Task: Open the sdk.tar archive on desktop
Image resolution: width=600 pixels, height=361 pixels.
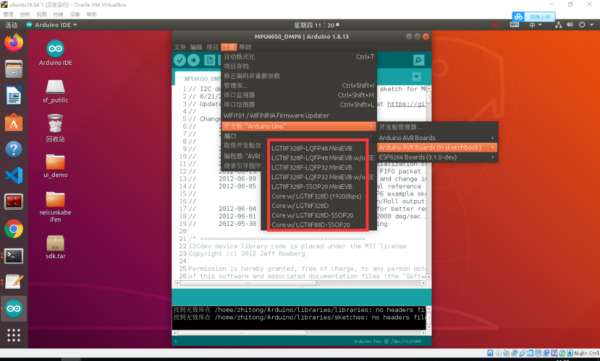Action: [55, 247]
